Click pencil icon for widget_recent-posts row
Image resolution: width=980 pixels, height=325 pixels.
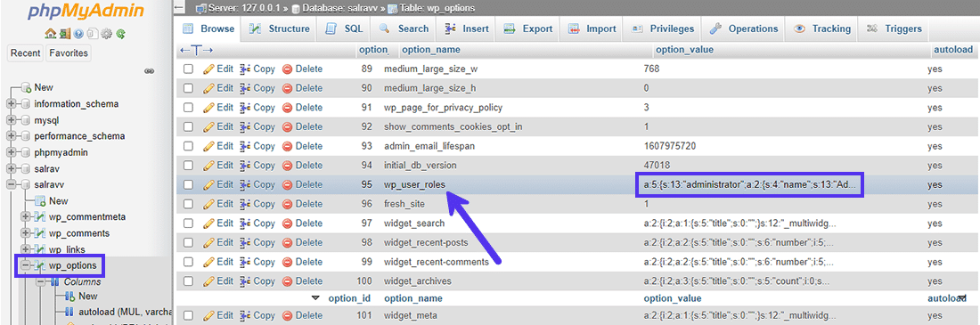208,242
